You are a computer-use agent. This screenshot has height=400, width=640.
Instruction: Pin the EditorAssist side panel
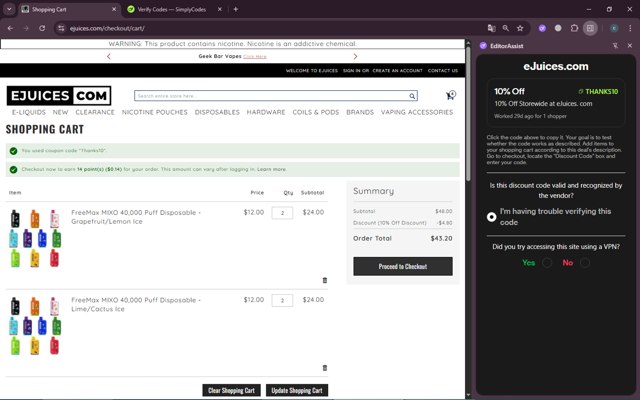tap(615, 46)
